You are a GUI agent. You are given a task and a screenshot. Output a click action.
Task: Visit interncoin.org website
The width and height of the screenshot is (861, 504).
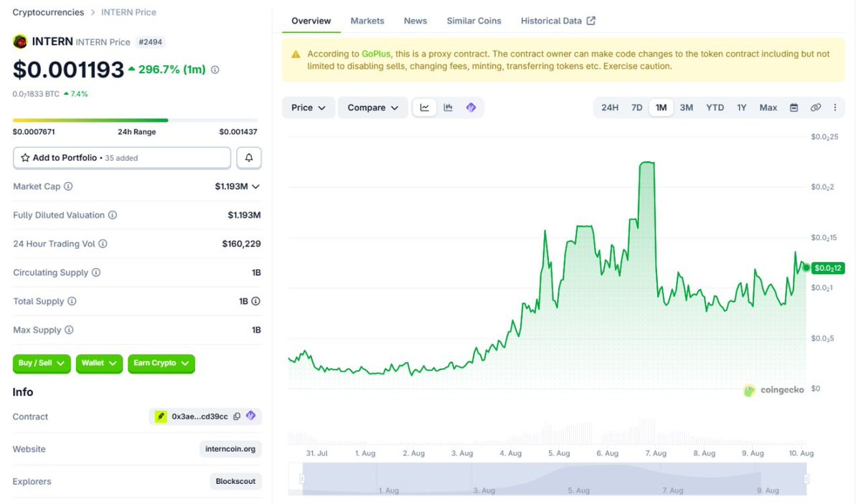[x=230, y=450]
